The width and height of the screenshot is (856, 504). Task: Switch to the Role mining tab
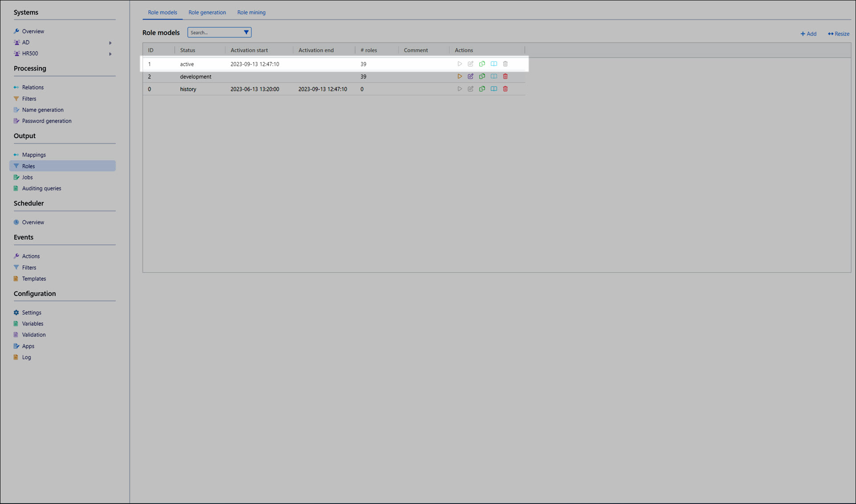251,12
